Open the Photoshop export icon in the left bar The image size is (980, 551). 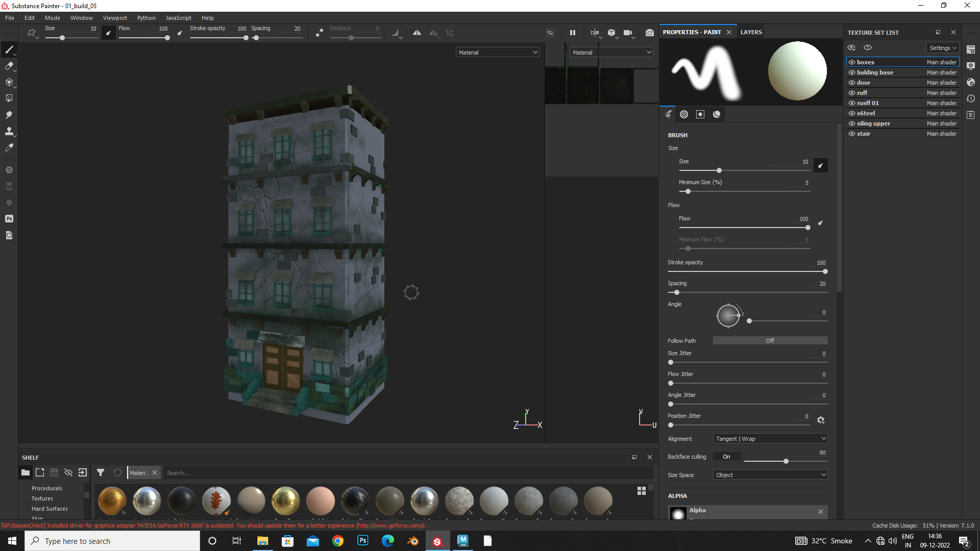click(9, 218)
